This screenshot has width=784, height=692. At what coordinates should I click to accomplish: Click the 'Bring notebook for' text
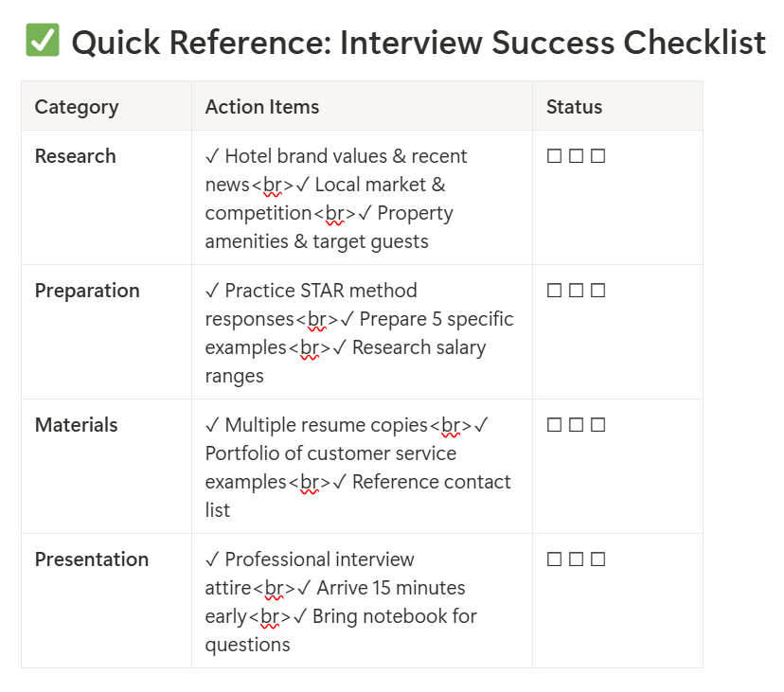coord(394,616)
